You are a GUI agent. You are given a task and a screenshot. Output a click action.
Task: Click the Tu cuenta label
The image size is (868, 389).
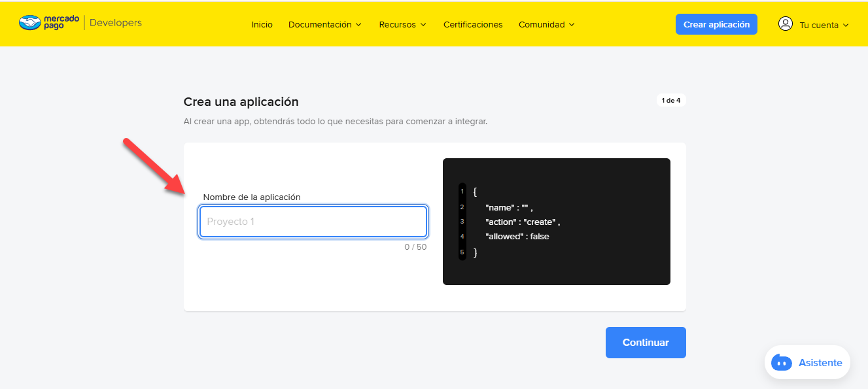pos(818,25)
